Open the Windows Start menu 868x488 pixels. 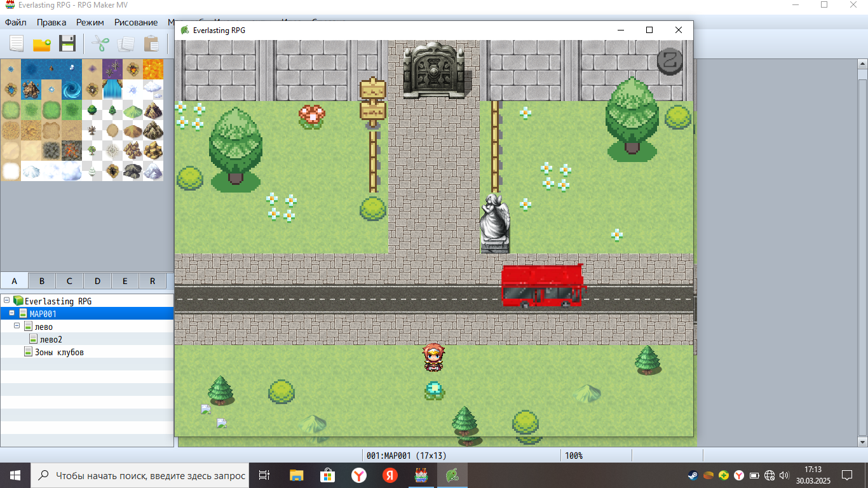[x=15, y=475]
